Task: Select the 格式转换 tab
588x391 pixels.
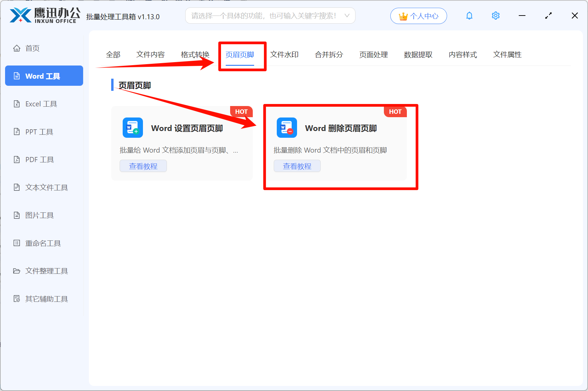Action: pos(195,55)
